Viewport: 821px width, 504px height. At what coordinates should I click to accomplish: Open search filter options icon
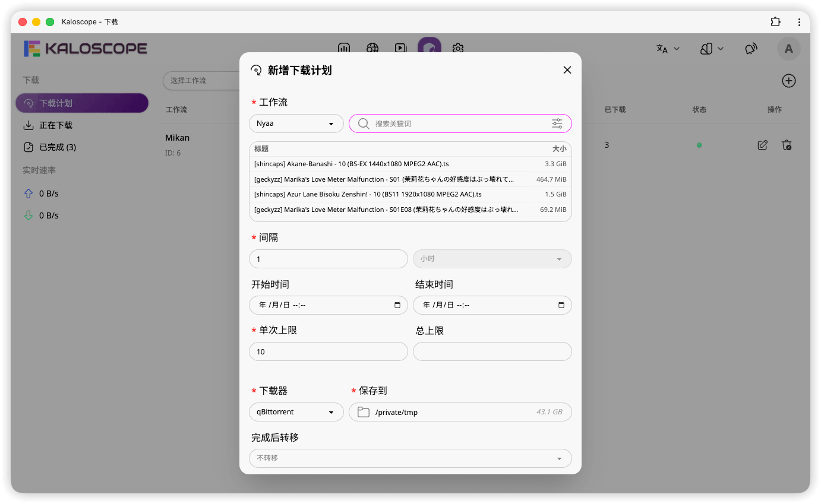(x=557, y=123)
